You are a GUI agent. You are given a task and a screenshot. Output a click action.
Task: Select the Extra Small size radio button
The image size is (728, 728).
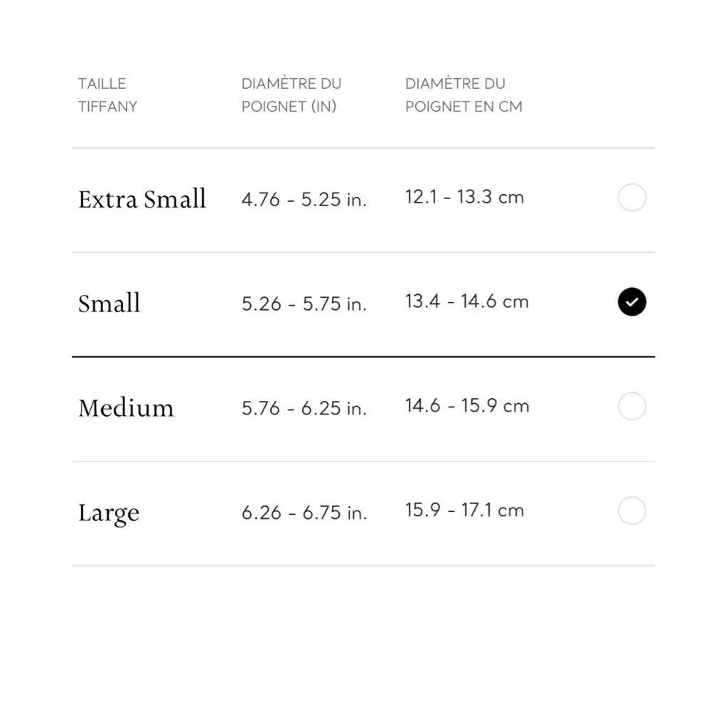coord(631,198)
